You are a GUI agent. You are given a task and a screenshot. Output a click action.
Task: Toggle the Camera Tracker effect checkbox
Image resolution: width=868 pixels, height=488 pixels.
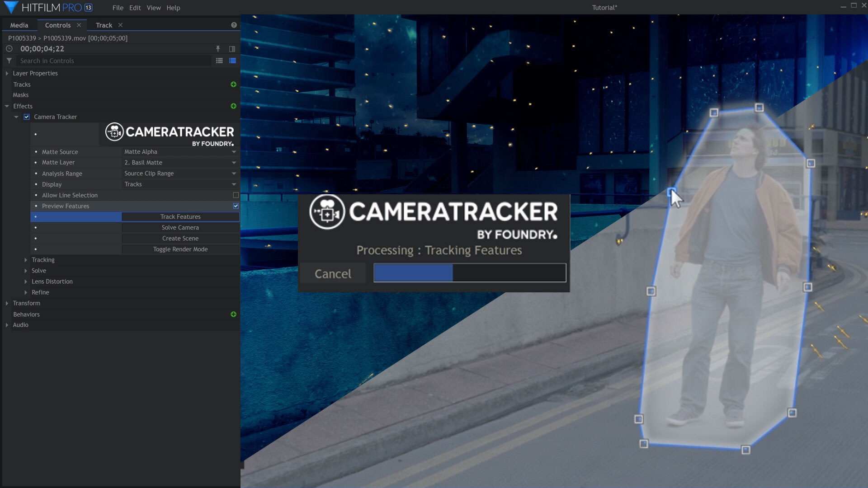point(27,117)
